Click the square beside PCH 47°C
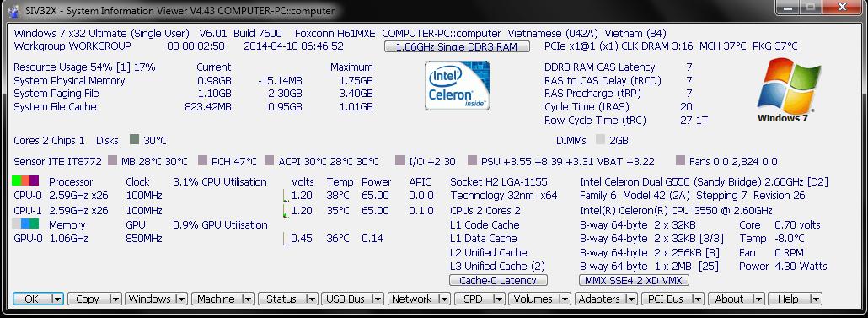This screenshot has height=318, width=868. (x=202, y=160)
